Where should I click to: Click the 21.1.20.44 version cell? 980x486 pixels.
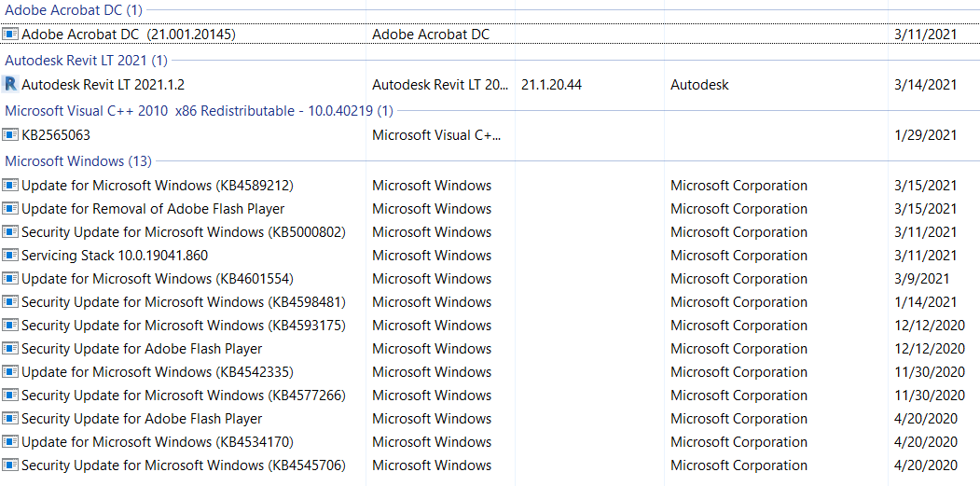click(551, 85)
